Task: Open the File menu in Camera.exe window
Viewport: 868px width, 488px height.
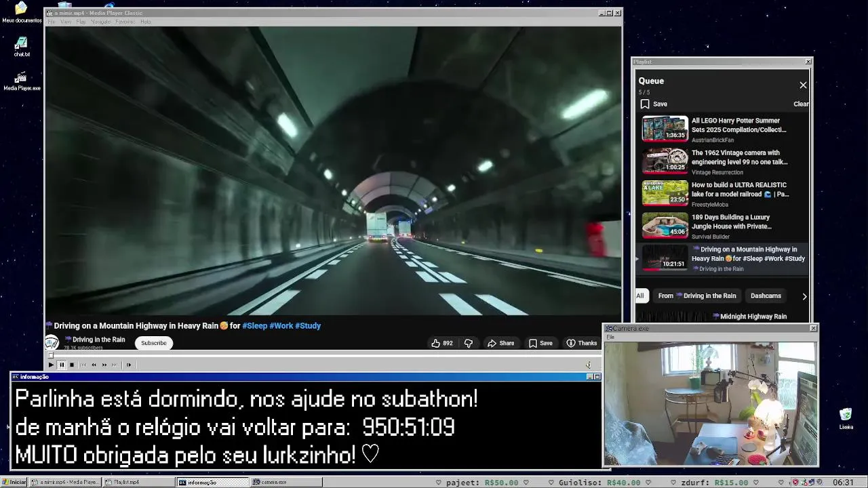Action: tap(610, 337)
